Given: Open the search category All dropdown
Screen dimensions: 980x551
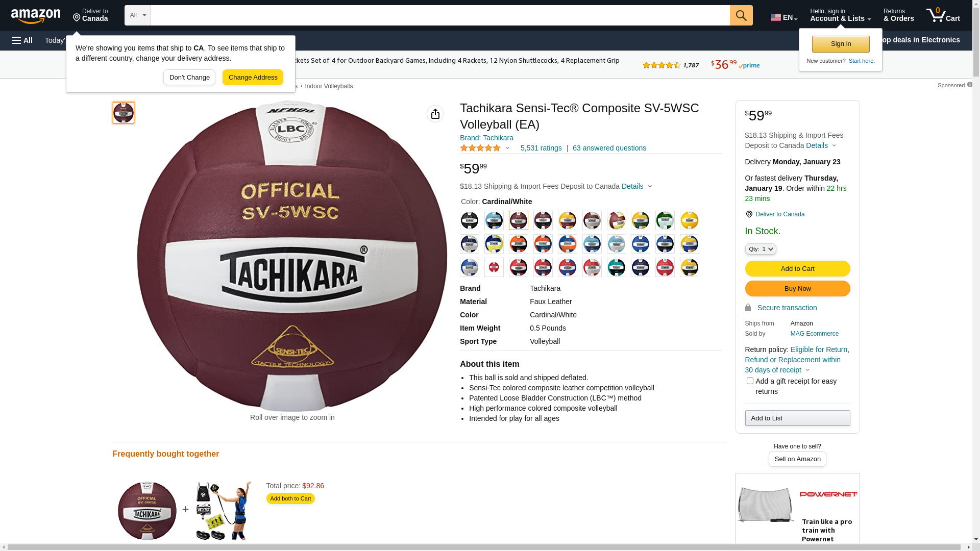Looking at the screenshot, I should 138,15.
